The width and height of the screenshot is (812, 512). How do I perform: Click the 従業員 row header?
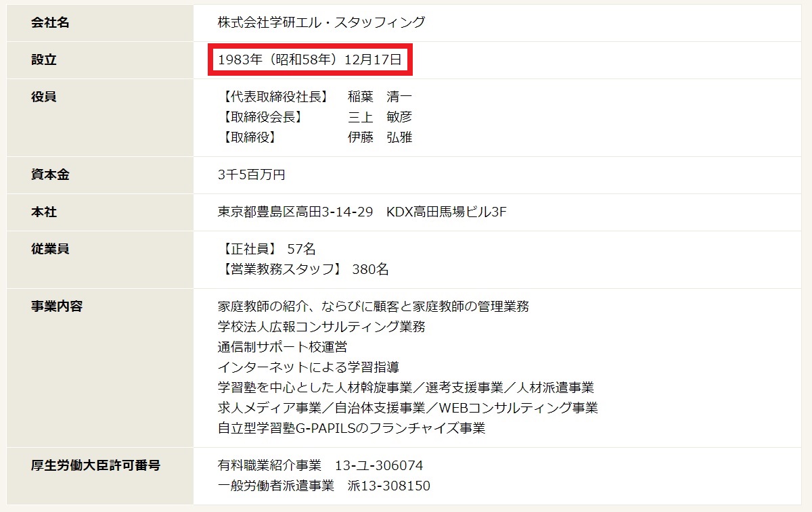click(99, 259)
